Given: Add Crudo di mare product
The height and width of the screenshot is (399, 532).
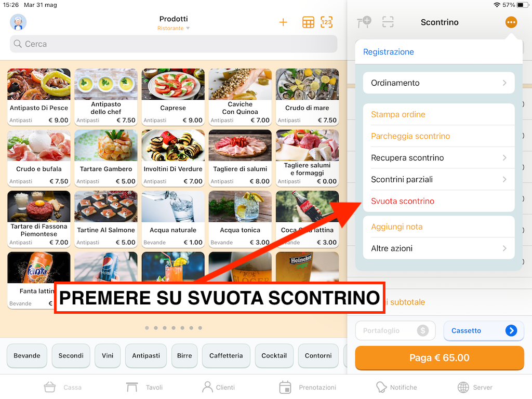Looking at the screenshot, I should click(307, 97).
